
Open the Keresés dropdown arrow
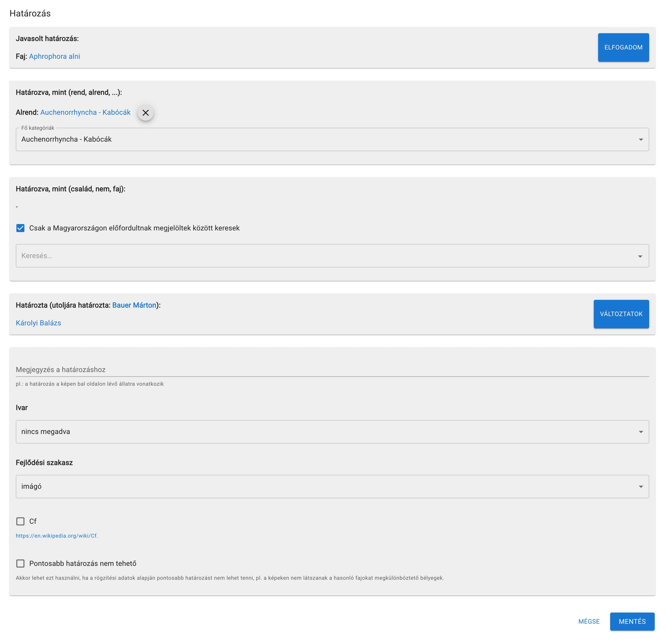(640, 256)
